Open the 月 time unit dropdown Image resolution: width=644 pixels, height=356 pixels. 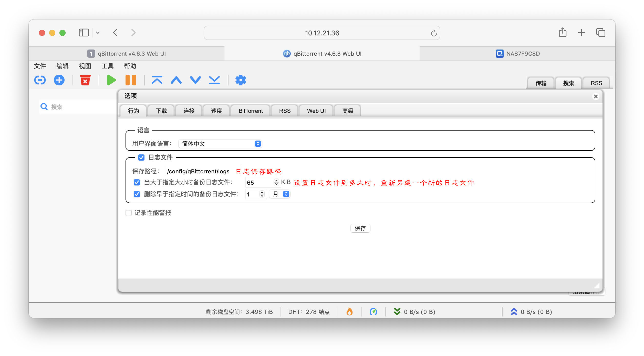click(280, 194)
